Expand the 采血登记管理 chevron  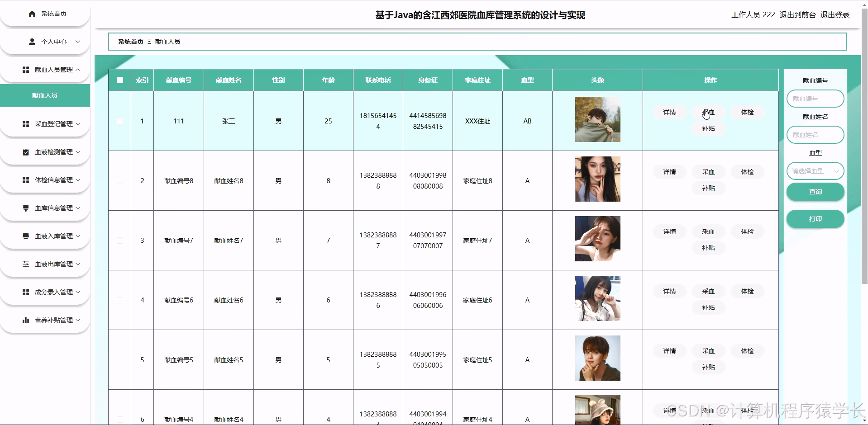coord(78,124)
